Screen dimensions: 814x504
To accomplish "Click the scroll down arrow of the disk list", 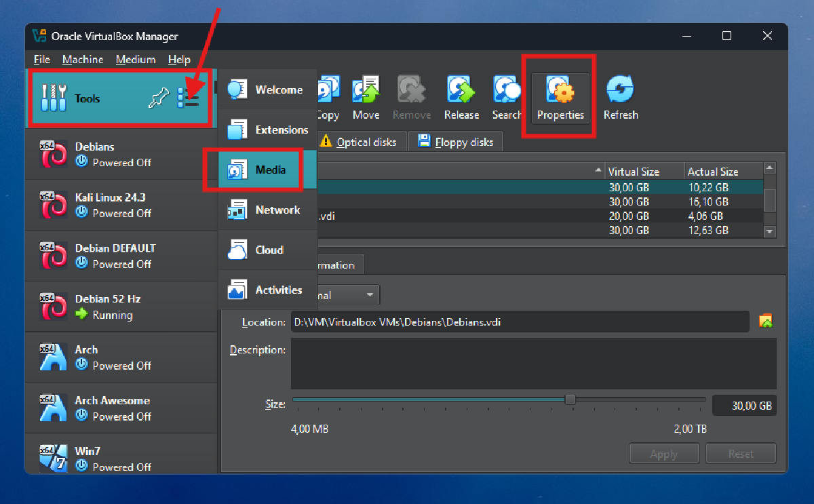I will pyautogui.click(x=770, y=231).
